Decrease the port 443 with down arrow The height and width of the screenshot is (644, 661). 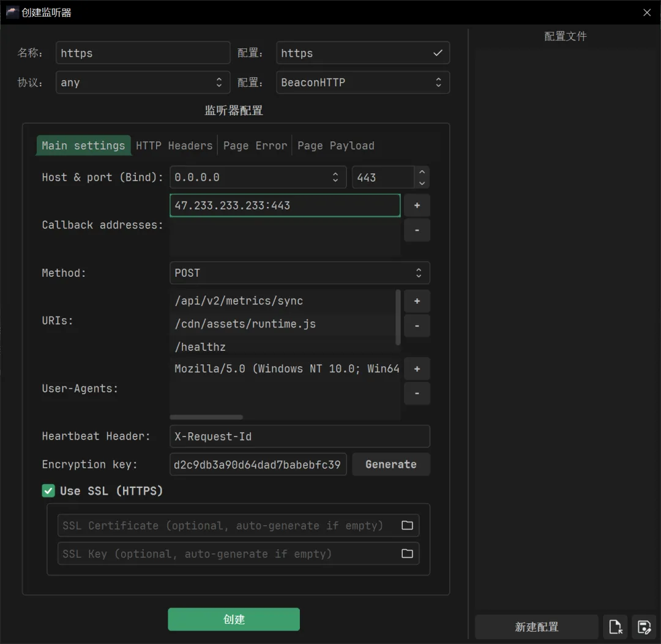click(422, 183)
